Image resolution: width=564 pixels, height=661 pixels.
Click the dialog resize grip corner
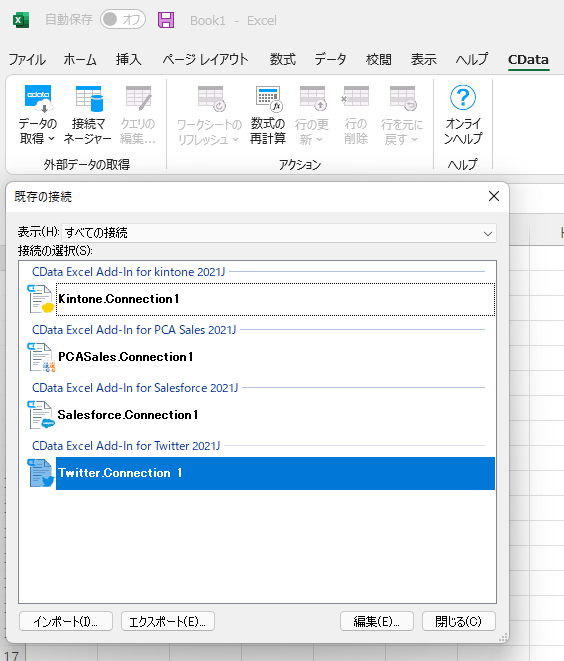click(x=503, y=637)
